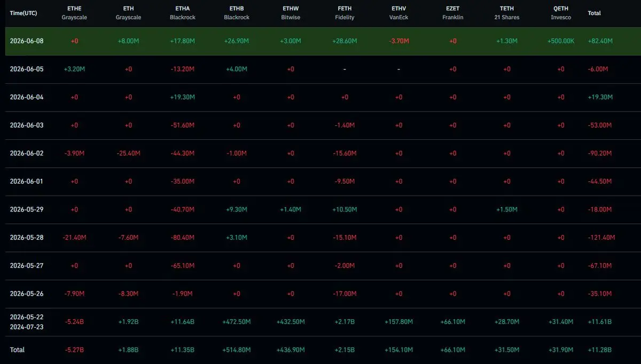Click the -65.10M ETHA value
This screenshot has width=641, height=364.
point(183,266)
